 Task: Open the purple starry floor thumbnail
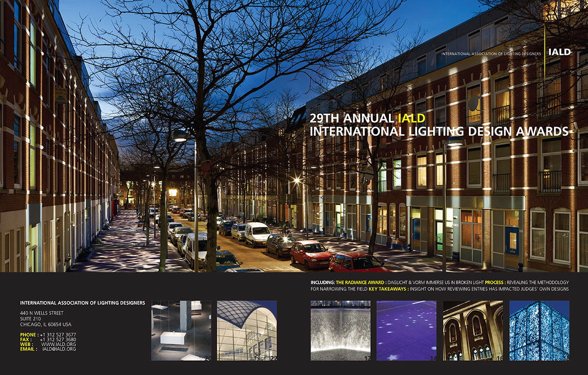click(x=406, y=330)
